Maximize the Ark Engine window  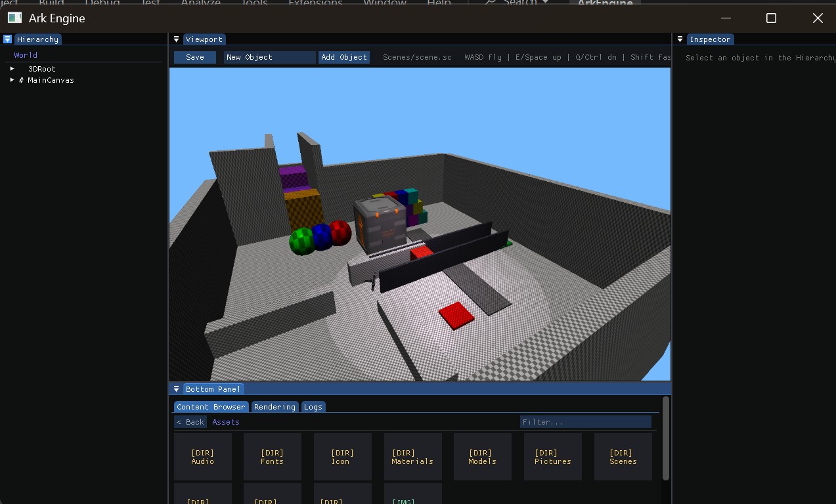pos(772,18)
